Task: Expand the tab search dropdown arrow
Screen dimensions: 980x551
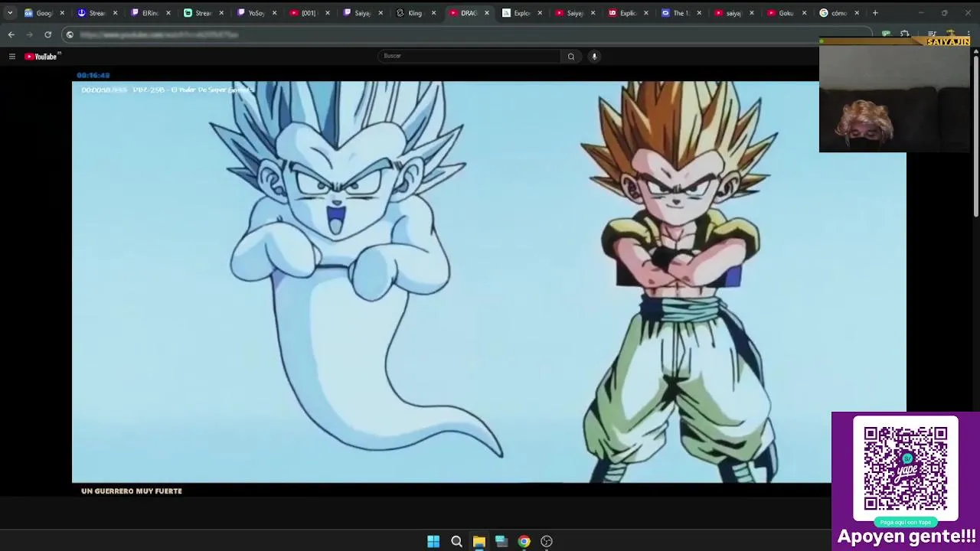Action: (10, 13)
